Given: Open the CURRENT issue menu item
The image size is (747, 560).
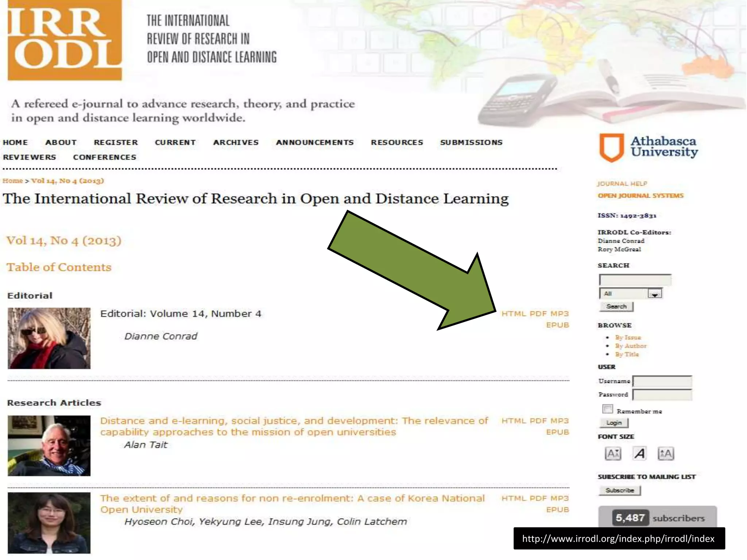Looking at the screenshot, I should pos(175,143).
